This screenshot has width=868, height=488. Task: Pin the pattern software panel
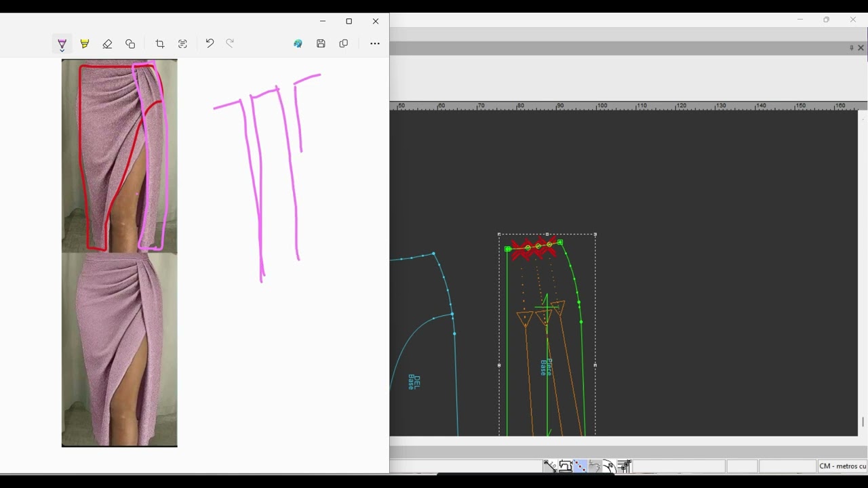pos(852,47)
